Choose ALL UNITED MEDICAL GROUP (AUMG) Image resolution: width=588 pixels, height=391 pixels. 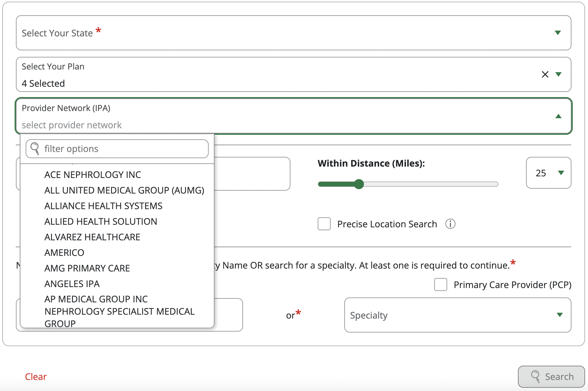click(124, 190)
